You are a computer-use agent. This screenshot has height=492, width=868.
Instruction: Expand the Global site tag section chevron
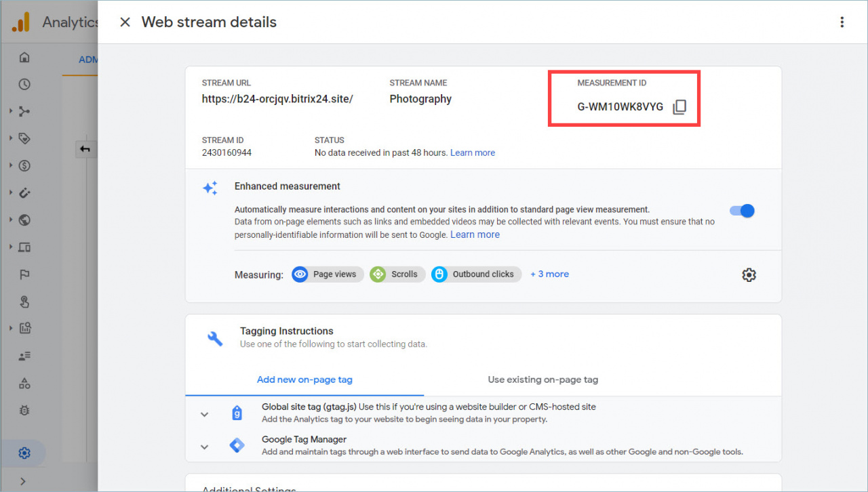[204, 414]
